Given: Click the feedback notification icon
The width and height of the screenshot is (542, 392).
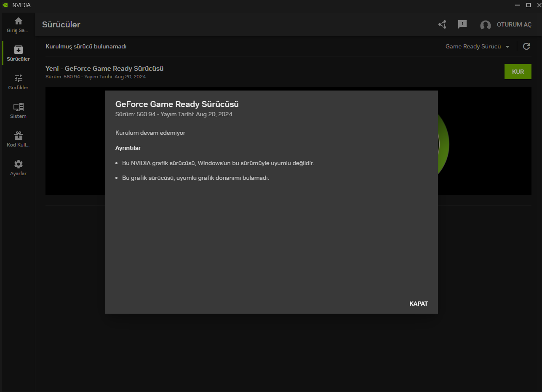Looking at the screenshot, I should pyautogui.click(x=462, y=24).
